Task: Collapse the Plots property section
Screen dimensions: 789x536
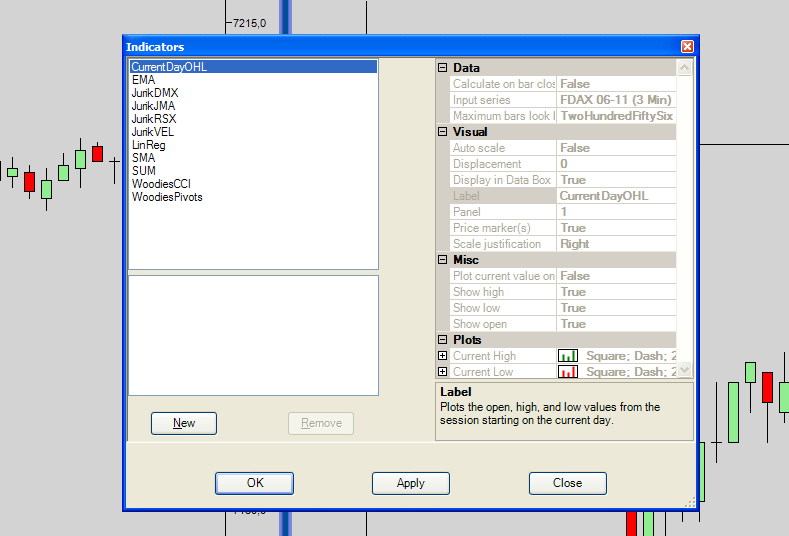Action: [442, 340]
